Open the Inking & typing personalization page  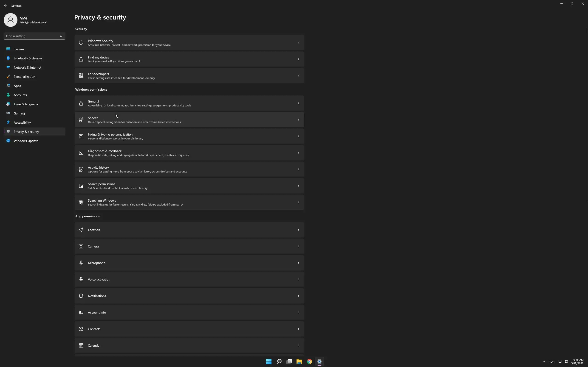[x=189, y=136]
